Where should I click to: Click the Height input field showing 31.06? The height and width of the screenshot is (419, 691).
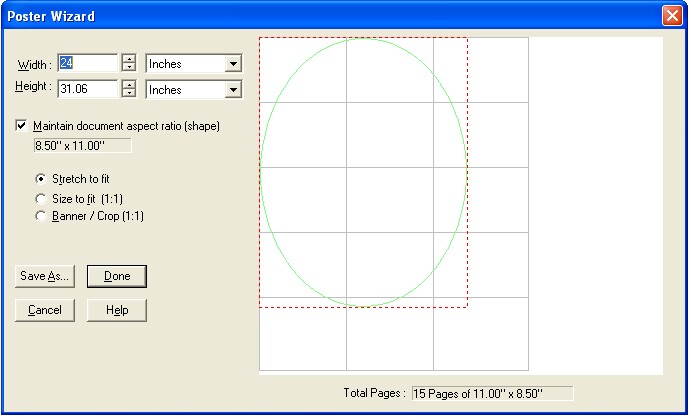88,89
